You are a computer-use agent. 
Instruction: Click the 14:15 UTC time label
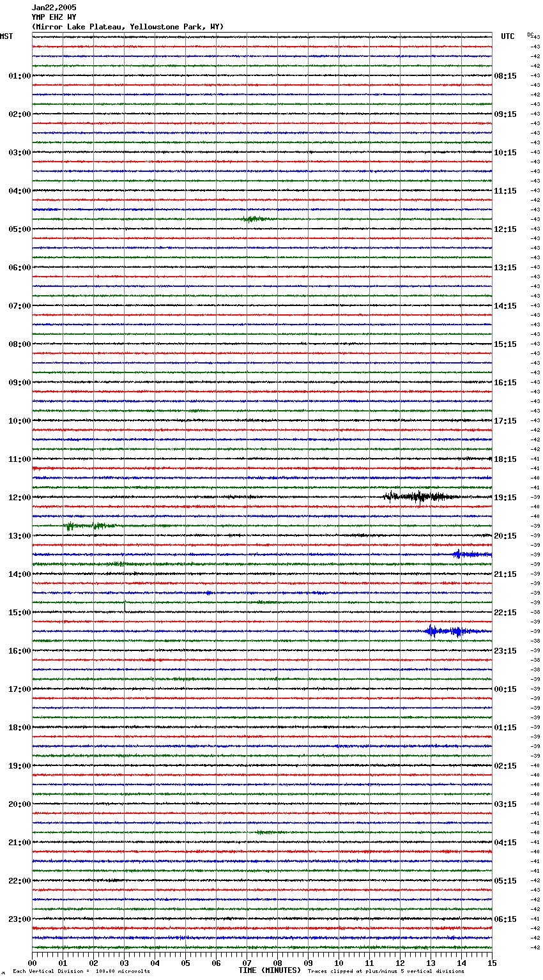click(x=505, y=306)
